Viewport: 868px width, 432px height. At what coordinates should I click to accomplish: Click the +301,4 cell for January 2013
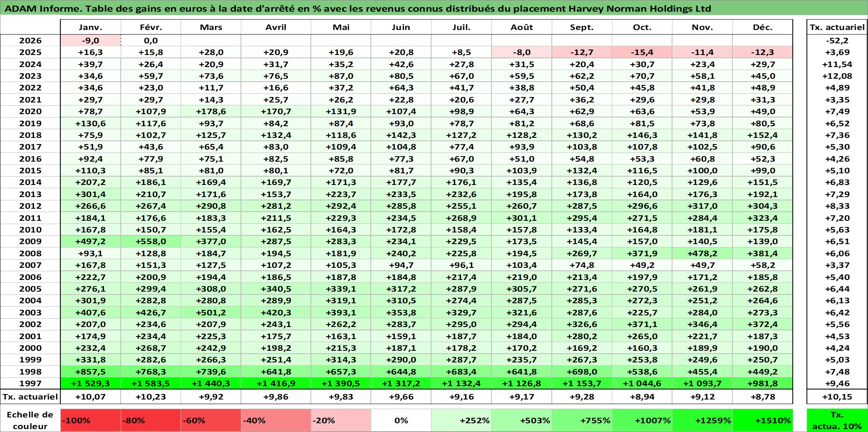(x=90, y=194)
